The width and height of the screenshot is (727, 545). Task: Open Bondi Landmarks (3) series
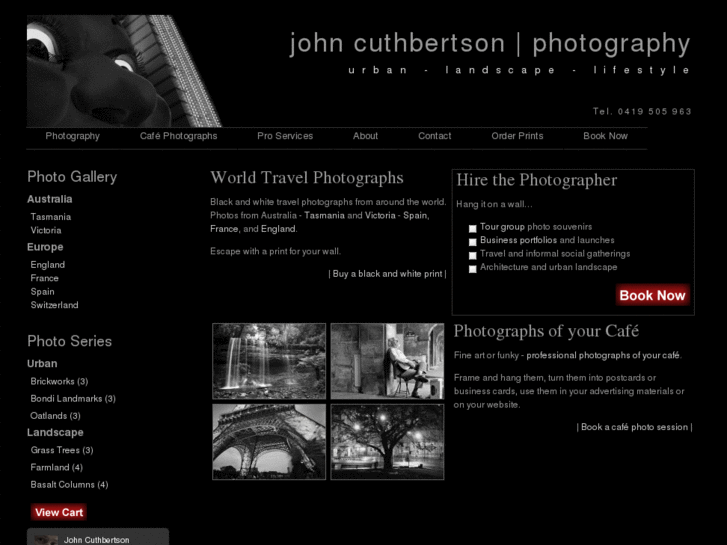click(73, 398)
